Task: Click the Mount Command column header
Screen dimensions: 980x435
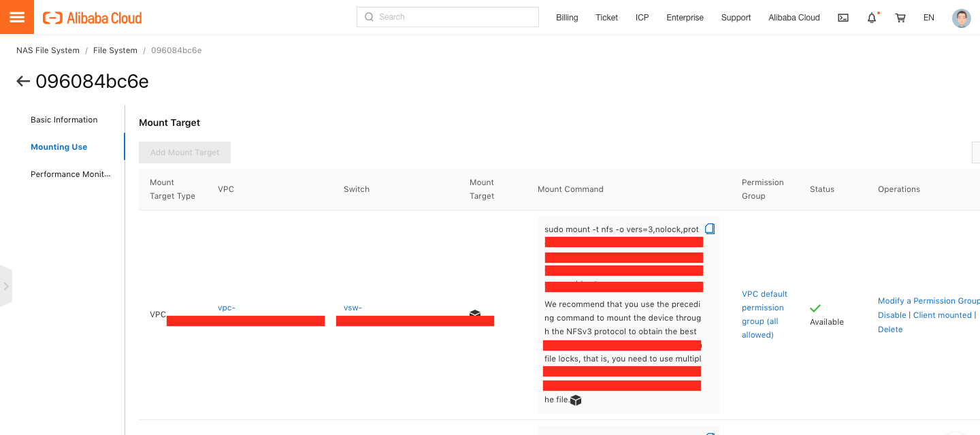Action: [x=570, y=189]
